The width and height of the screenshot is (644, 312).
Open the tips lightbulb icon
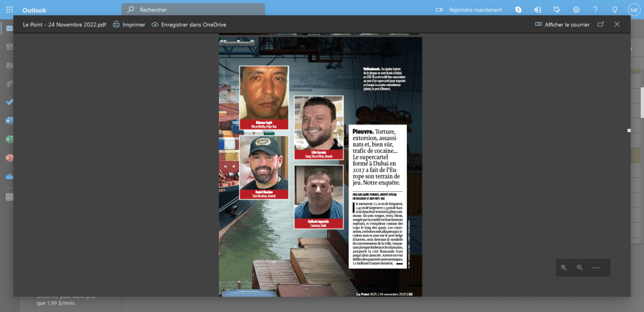[x=614, y=10]
